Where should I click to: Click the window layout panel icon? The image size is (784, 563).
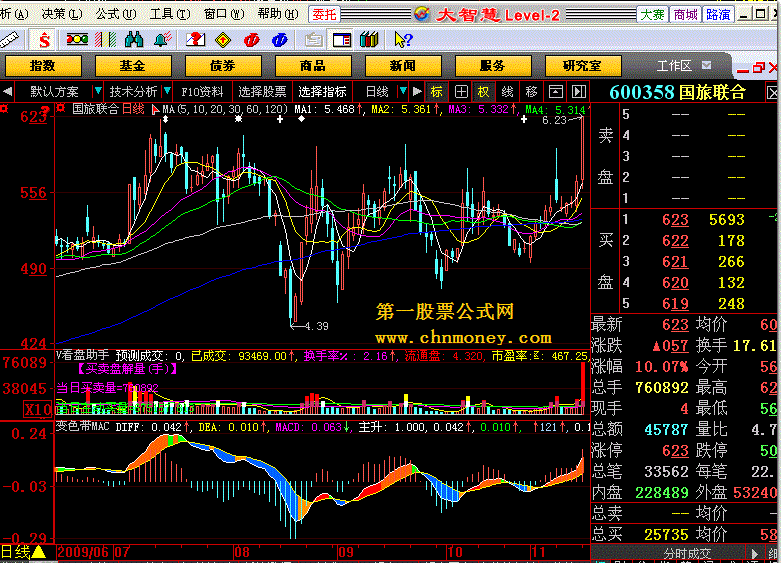click(x=342, y=40)
